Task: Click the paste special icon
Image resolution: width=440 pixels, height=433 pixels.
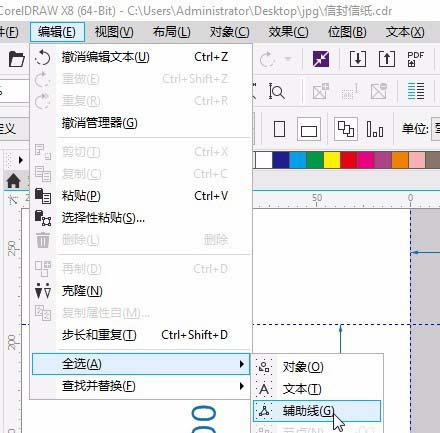Action: (43, 218)
